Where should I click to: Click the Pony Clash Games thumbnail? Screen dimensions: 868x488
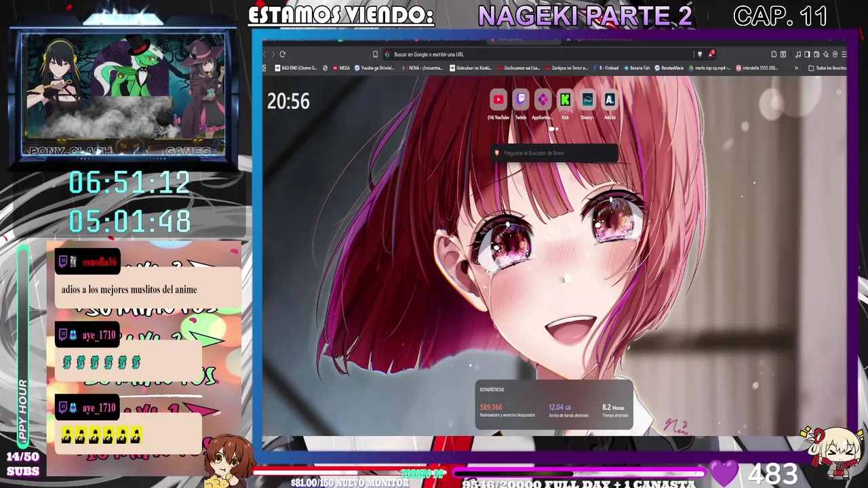123,95
